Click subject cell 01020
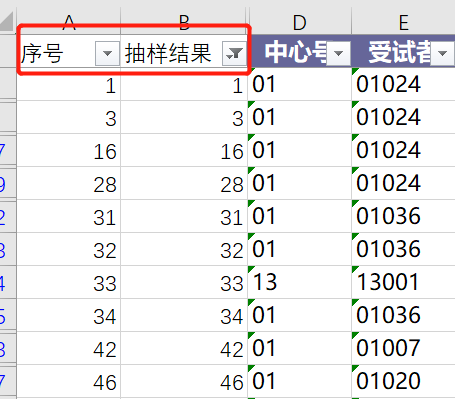 (403, 381)
